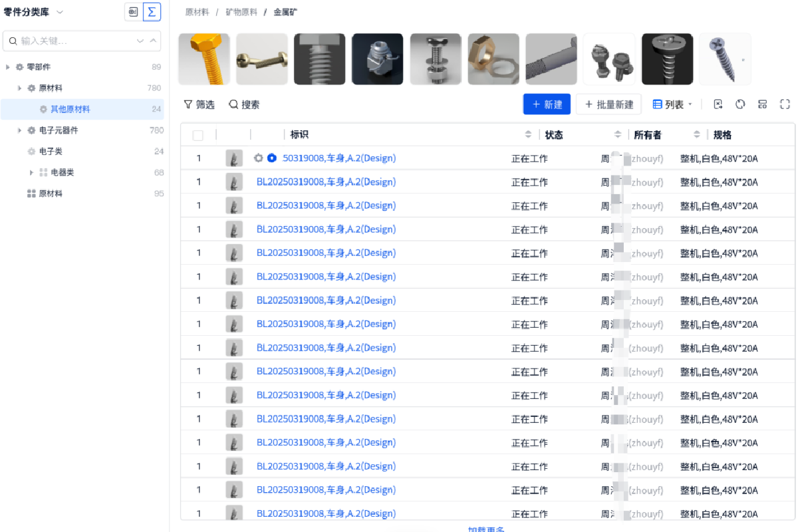Expand the 电器类 tree node arrow
The height and width of the screenshot is (532, 798).
[x=32, y=173]
